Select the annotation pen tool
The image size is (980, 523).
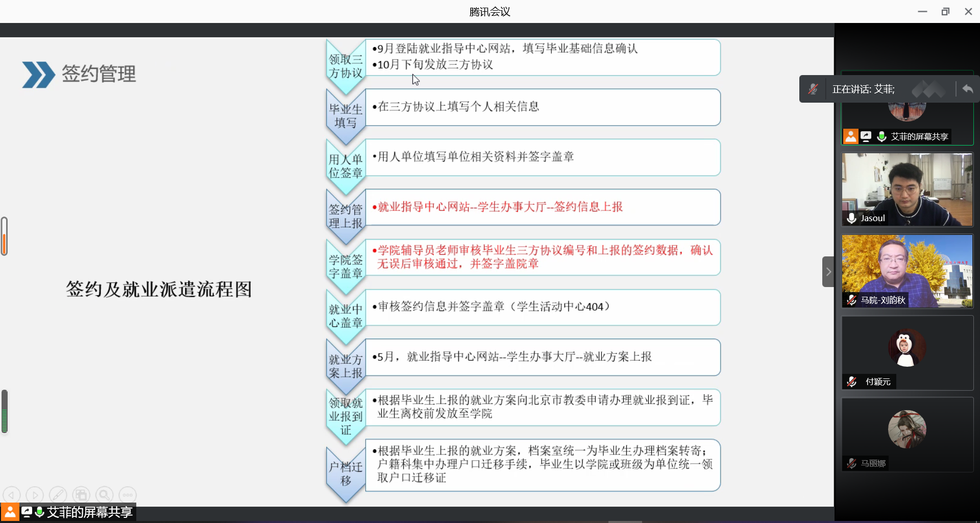point(58,494)
